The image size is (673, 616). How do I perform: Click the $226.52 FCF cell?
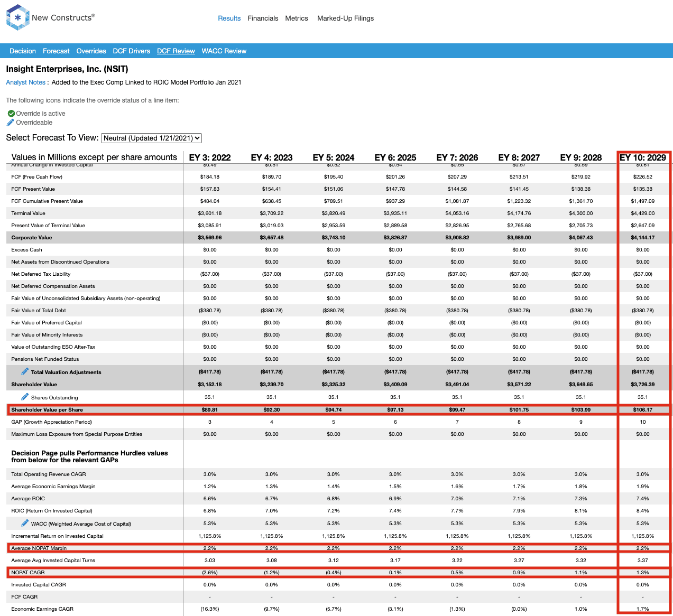point(643,177)
